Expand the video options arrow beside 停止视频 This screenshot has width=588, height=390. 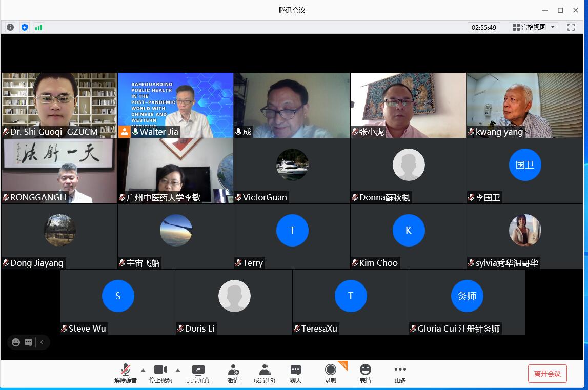coord(178,370)
